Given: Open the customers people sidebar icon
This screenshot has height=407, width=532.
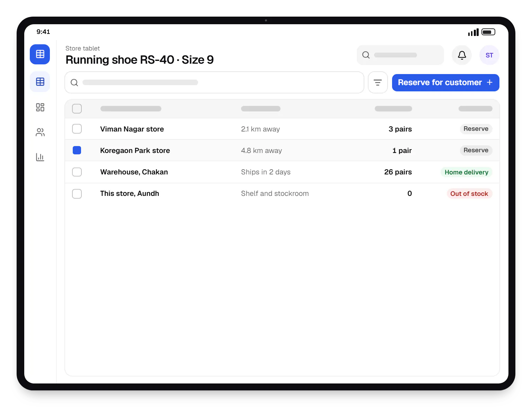Looking at the screenshot, I should 40,132.
